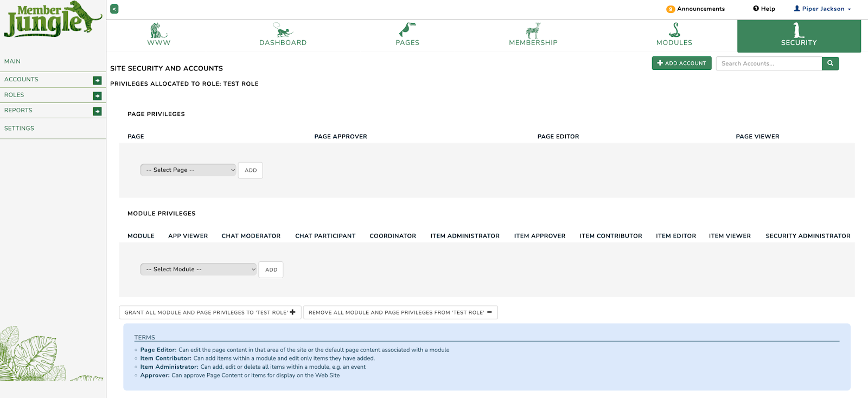The image size is (868, 398).
Task: Click the Accounts arrow icon
Action: coord(98,80)
